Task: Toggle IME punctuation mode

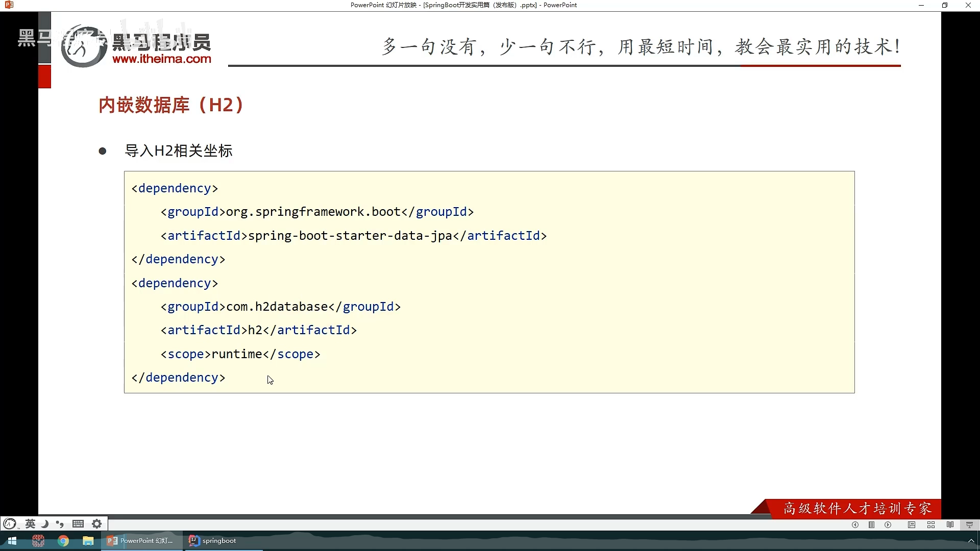Action: 60,523
